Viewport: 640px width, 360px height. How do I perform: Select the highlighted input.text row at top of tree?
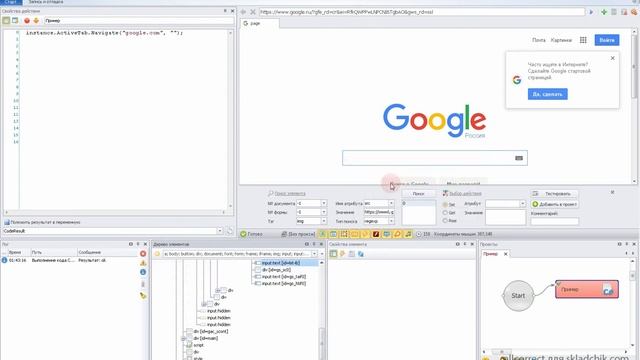[285, 263]
